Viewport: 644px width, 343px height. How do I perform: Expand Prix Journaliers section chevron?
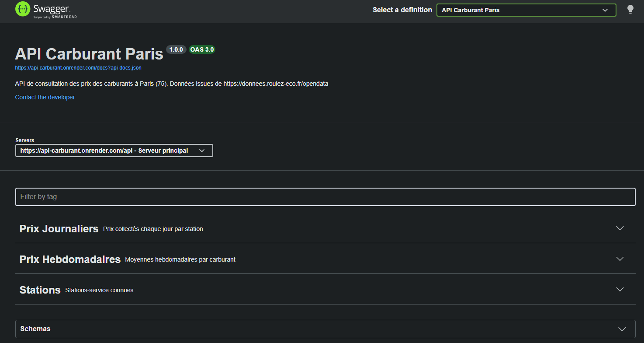[x=620, y=228]
